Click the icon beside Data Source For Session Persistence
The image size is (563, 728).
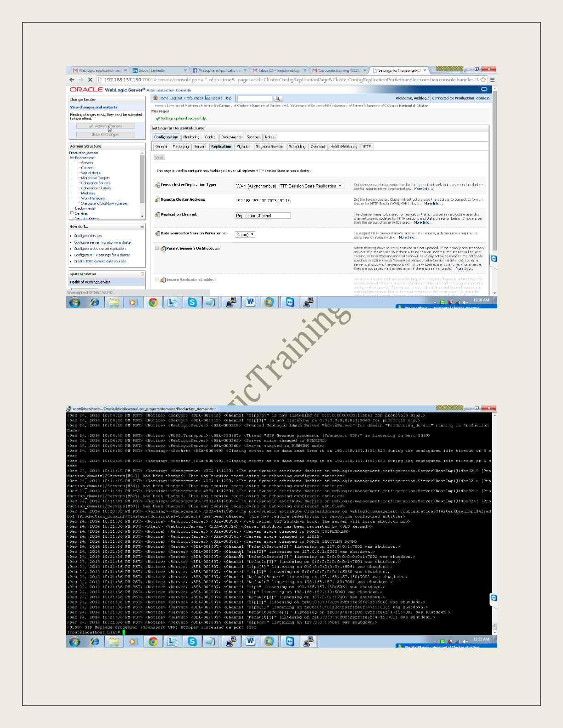tap(157, 233)
